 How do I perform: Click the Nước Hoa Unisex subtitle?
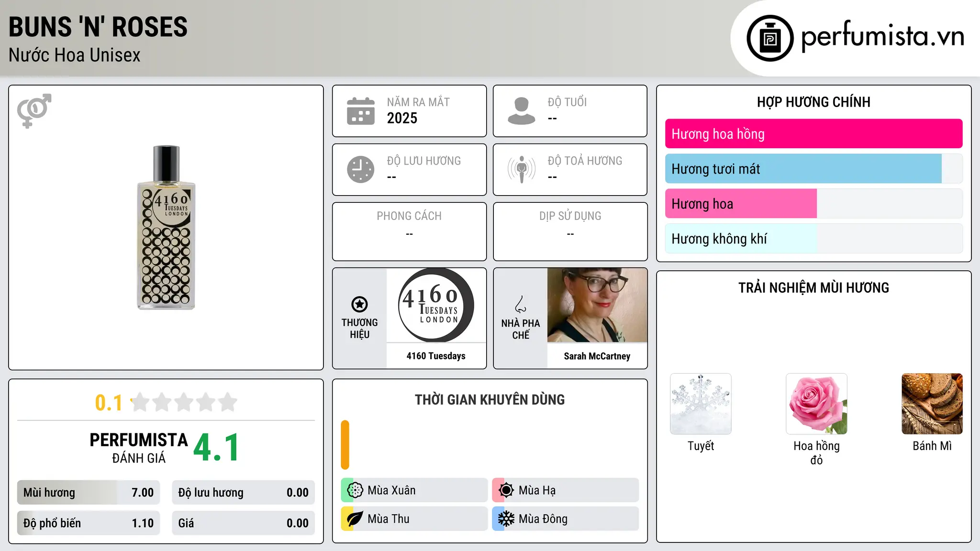point(75,55)
